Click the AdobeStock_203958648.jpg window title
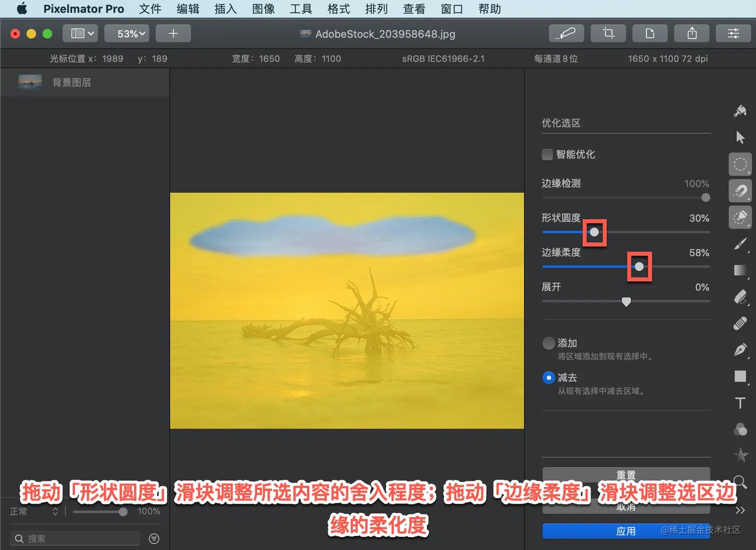 (385, 34)
